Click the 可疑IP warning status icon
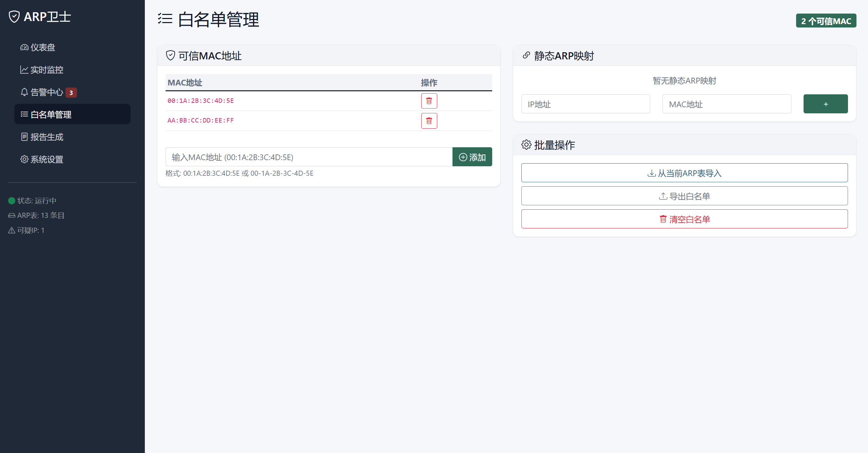 (12, 230)
